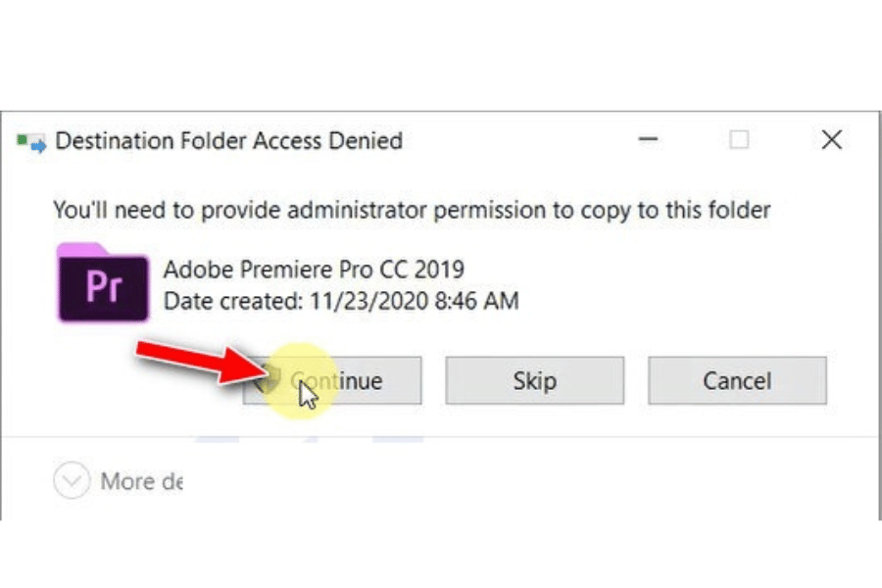Click the More details label text
The width and height of the screenshot is (882, 588).
[141, 481]
